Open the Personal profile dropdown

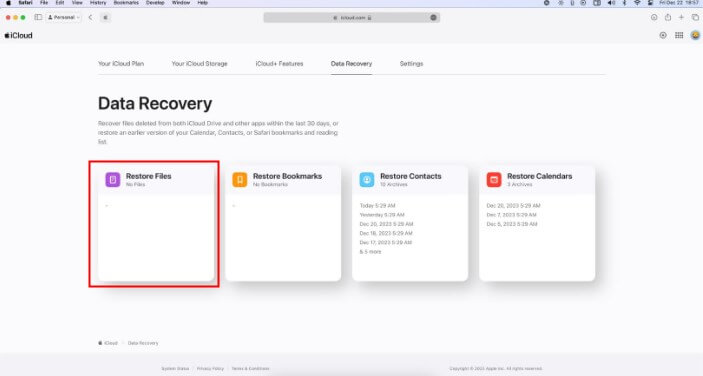coord(64,17)
